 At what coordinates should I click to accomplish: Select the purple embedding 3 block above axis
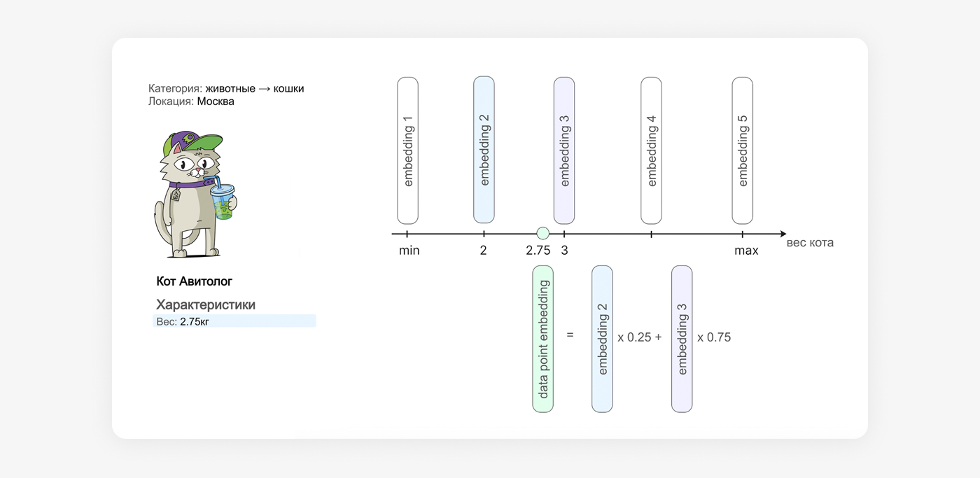coord(564,150)
